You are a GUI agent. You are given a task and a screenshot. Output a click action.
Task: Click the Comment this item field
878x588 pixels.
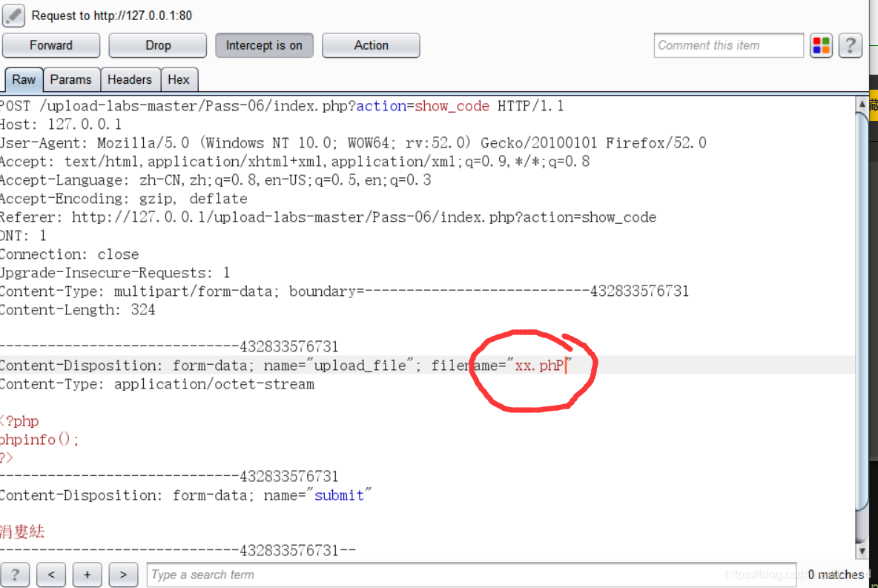[728, 45]
